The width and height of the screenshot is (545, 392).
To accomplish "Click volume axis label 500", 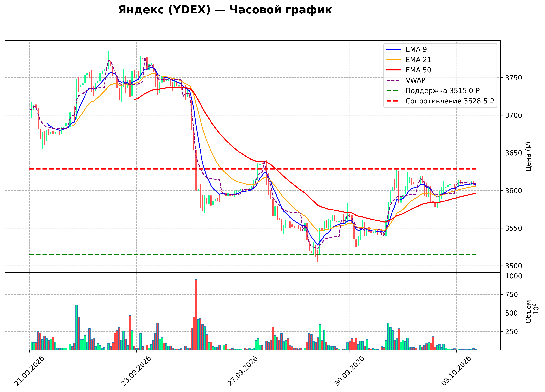I will point(511,313).
